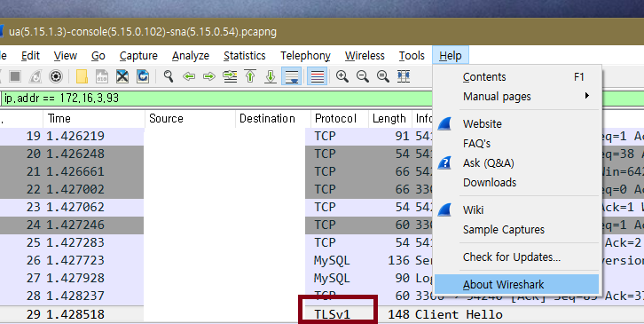This screenshot has width=644, height=324.
Task: Click the save capture file icon
Action: [x=102, y=76]
